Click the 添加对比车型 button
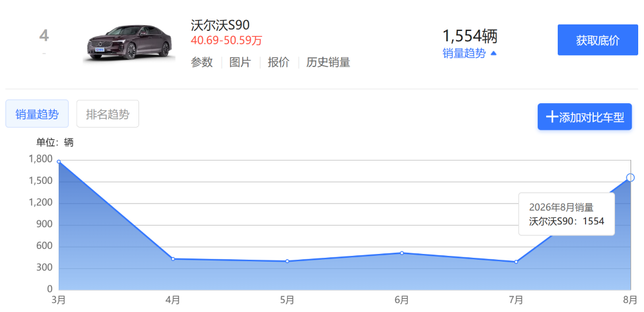The width and height of the screenshot is (644, 312). pyautogui.click(x=585, y=117)
